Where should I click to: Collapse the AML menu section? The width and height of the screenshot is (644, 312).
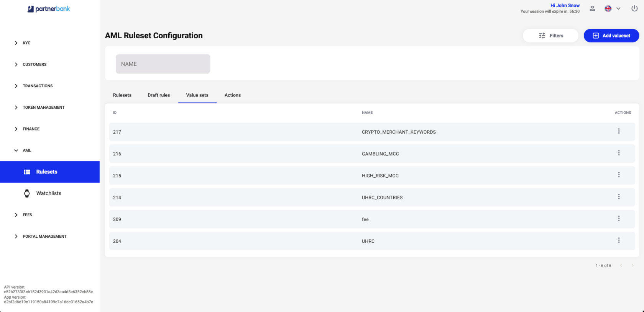point(23,150)
